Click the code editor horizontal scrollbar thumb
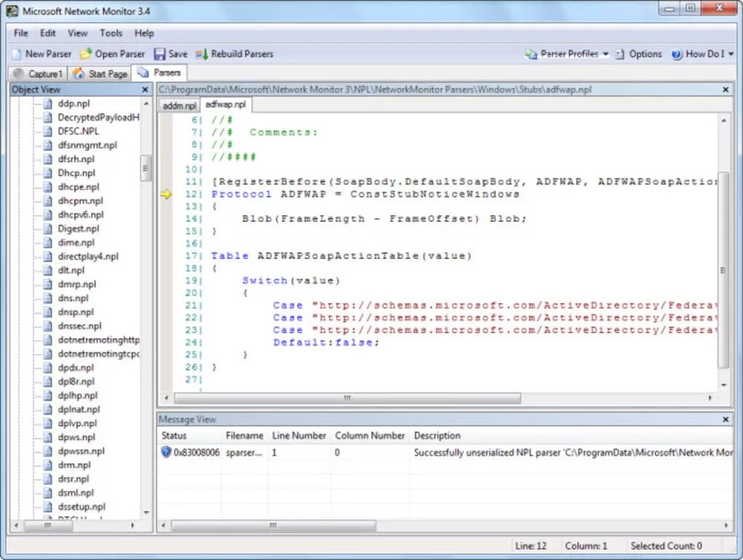This screenshot has height=560, width=743. click(x=347, y=398)
